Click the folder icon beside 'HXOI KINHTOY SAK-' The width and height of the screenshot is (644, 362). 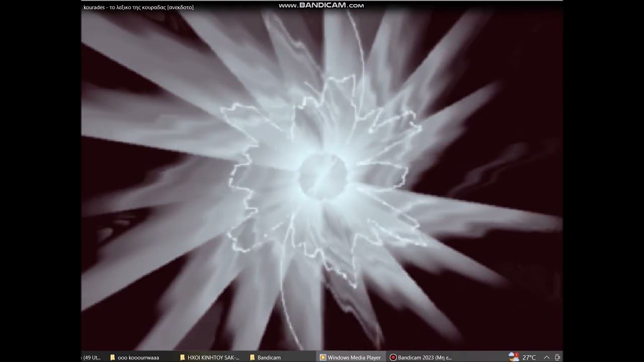pos(183,357)
